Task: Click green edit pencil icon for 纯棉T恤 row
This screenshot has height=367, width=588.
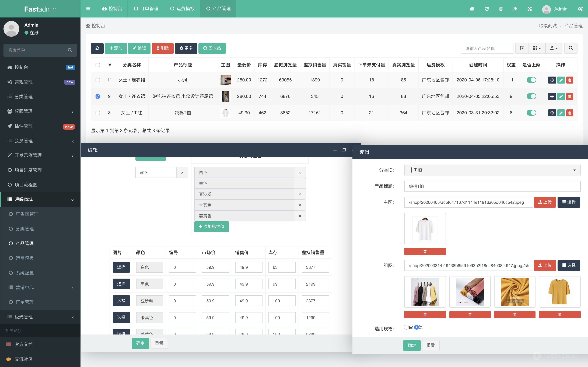Action: point(561,113)
